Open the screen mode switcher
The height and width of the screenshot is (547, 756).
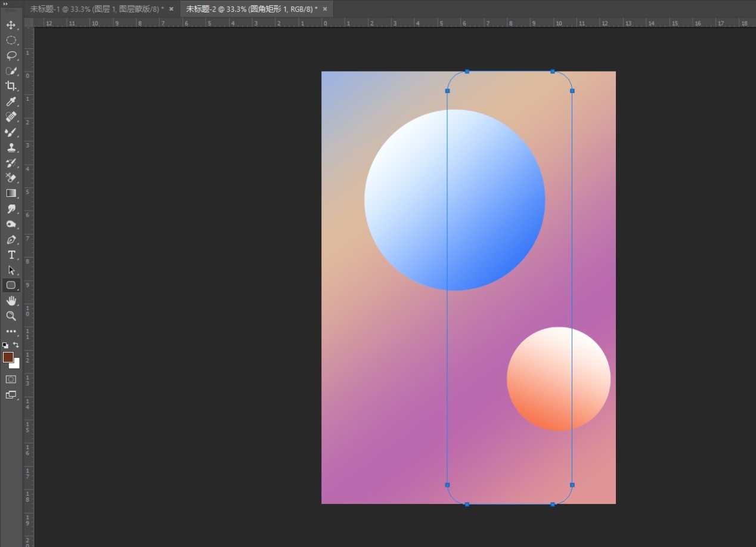pyautogui.click(x=11, y=394)
